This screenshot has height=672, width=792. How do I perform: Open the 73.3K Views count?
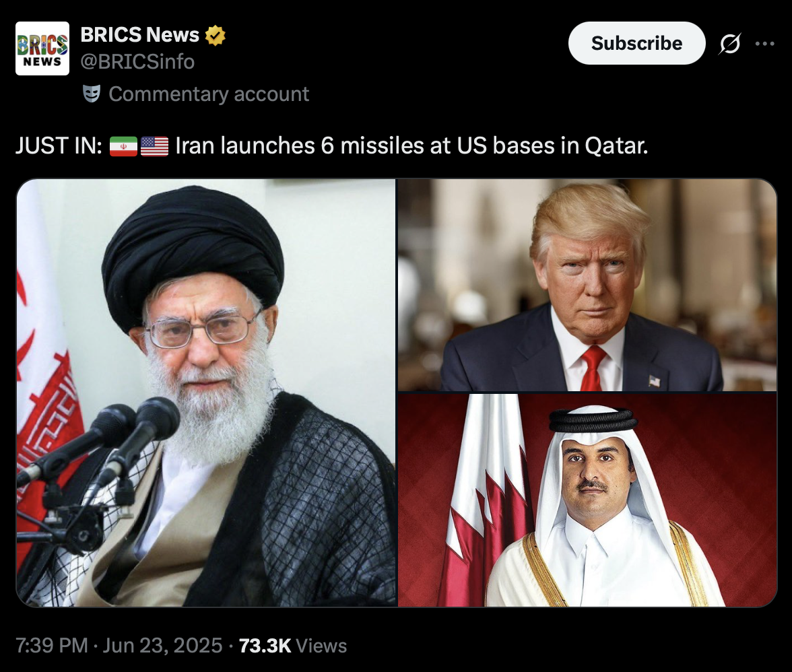click(292, 646)
